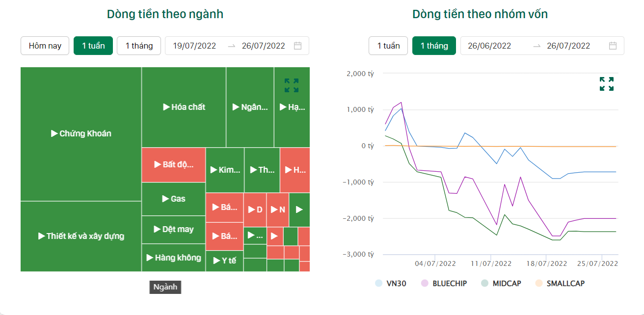Switch the industry panel to Hôm nay
The height and width of the screenshot is (315, 644).
point(45,46)
